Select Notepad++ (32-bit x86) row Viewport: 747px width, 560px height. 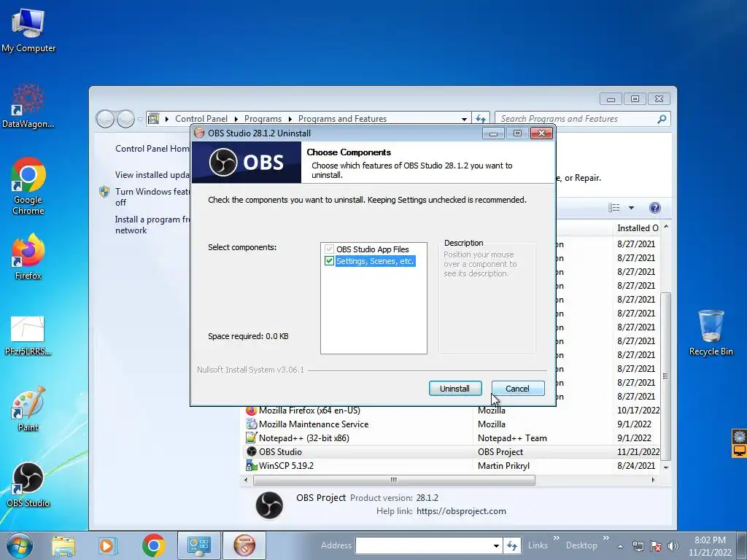[452, 438]
